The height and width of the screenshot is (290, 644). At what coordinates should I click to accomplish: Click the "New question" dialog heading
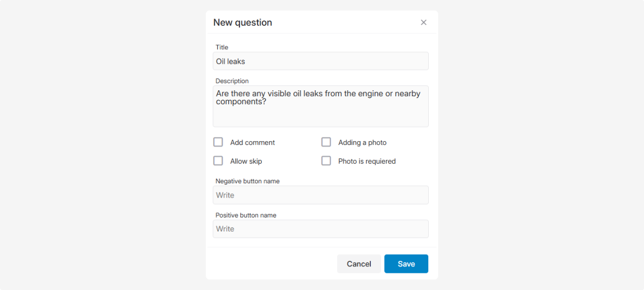click(243, 23)
